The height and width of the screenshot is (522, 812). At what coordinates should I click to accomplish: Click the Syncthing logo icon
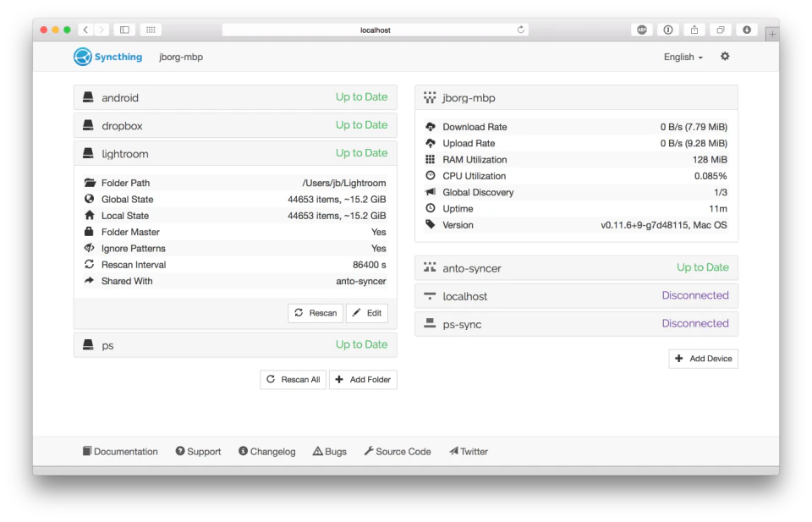(x=83, y=57)
